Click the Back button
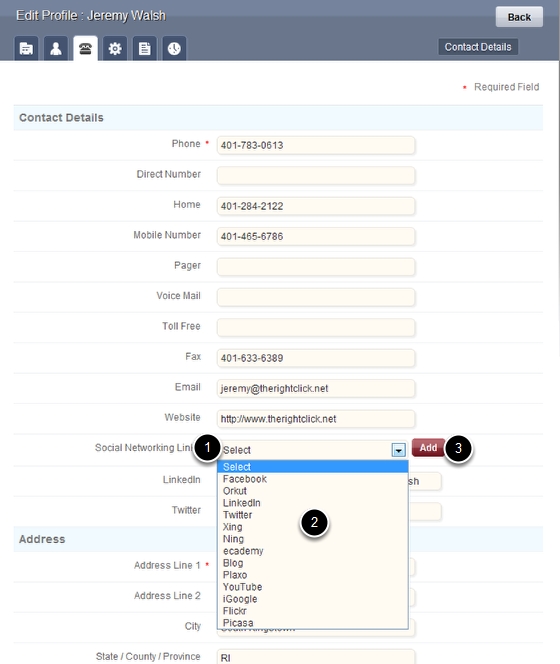This screenshot has height=664, width=560. click(x=519, y=17)
